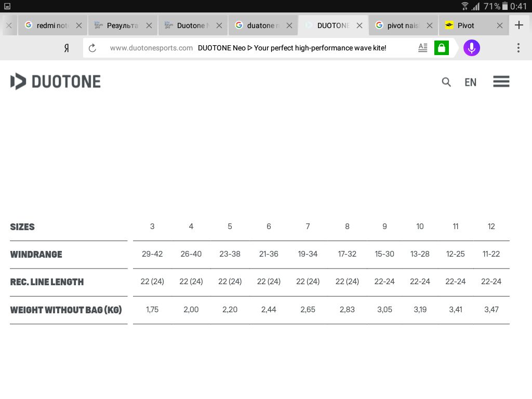
Task: Click the REC. LINE LENGTH row header
Action: click(47, 282)
